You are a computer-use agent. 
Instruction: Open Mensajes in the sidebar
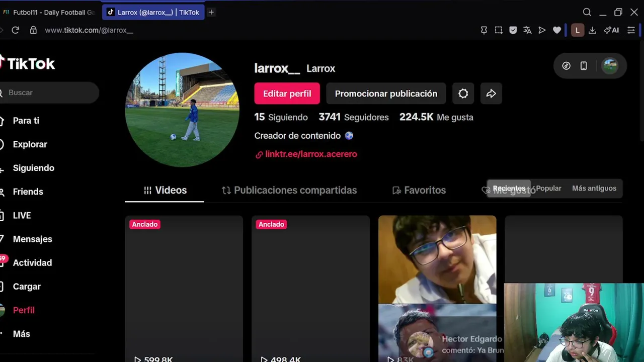(x=32, y=239)
